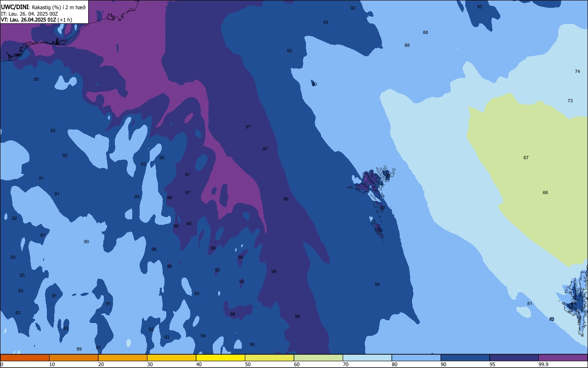Image resolution: width=588 pixels, height=368 pixels.
Task: Click the legend tick label '99.9'
Action: 544,364
